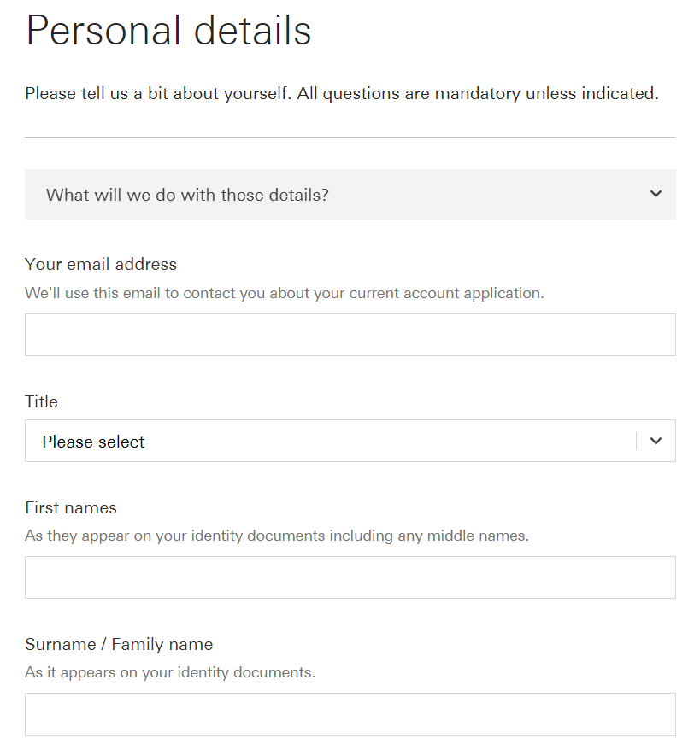Click the Title dropdown chevron arrow
Image resolution: width=700 pixels, height=744 pixels.
click(x=656, y=441)
